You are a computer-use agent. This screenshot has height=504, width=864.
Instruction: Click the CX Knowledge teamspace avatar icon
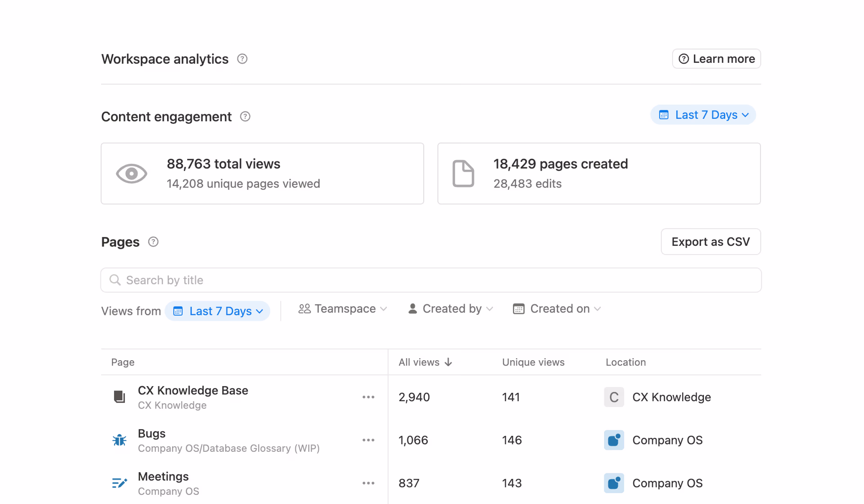pyautogui.click(x=614, y=397)
